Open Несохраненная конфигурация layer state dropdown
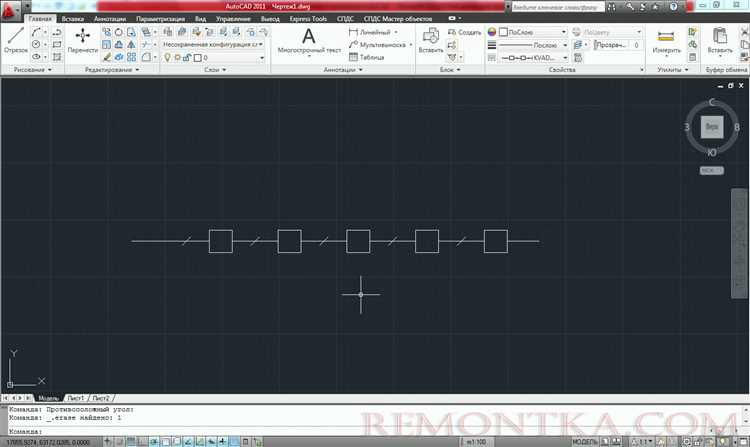This screenshot has height=447, width=750. tap(213, 44)
